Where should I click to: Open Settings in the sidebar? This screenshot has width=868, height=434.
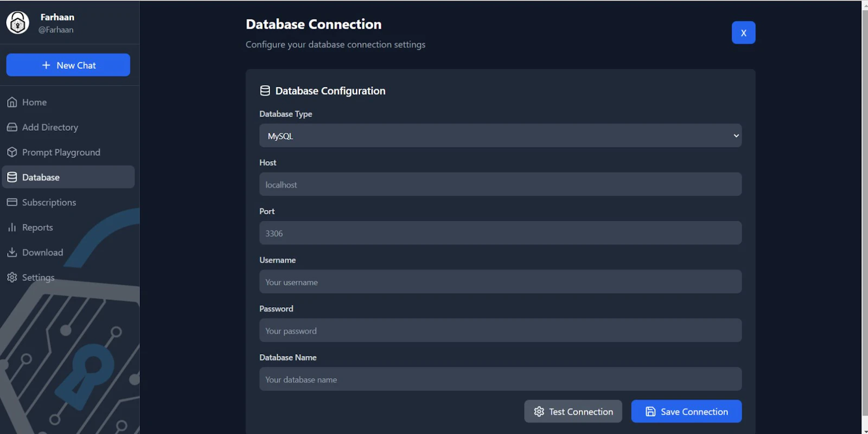point(68,277)
